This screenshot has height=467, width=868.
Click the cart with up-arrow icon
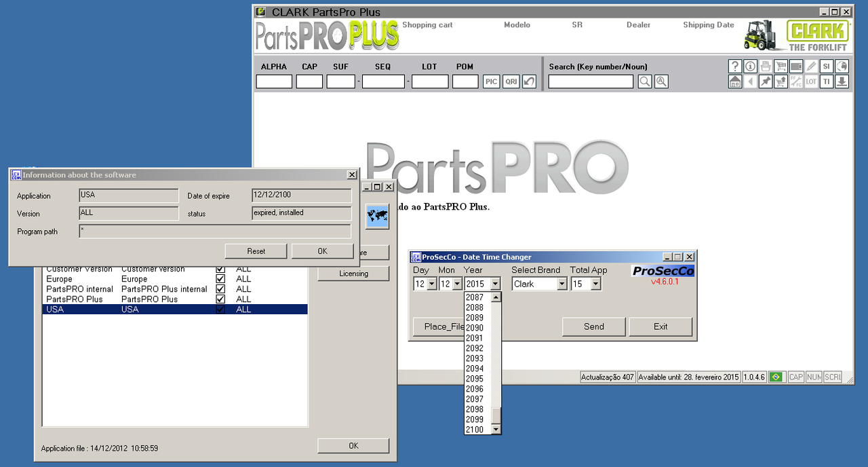[781, 82]
